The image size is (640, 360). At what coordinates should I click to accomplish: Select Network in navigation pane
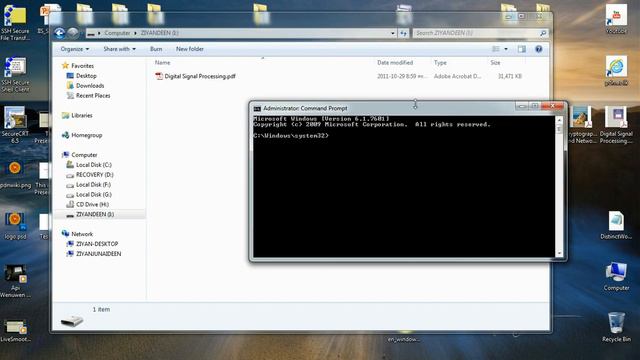coord(82,234)
